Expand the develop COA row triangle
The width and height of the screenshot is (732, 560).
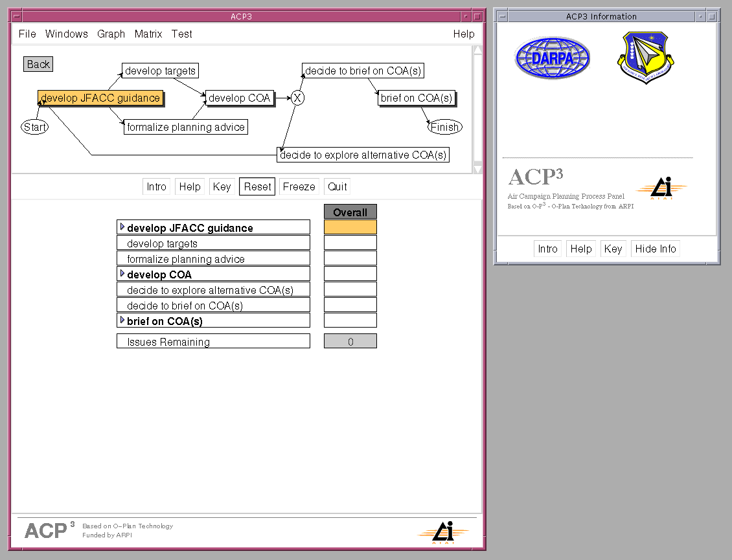click(x=122, y=274)
